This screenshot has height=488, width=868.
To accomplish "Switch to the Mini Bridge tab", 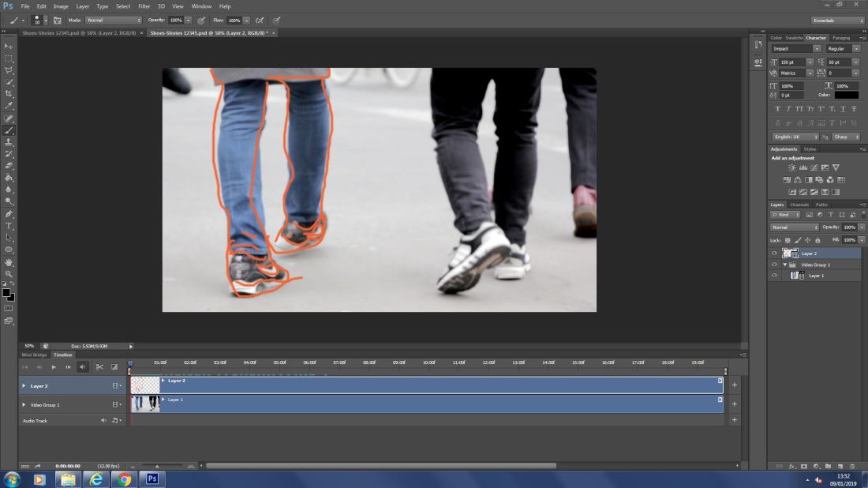I will pyautogui.click(x=35, y=355).
